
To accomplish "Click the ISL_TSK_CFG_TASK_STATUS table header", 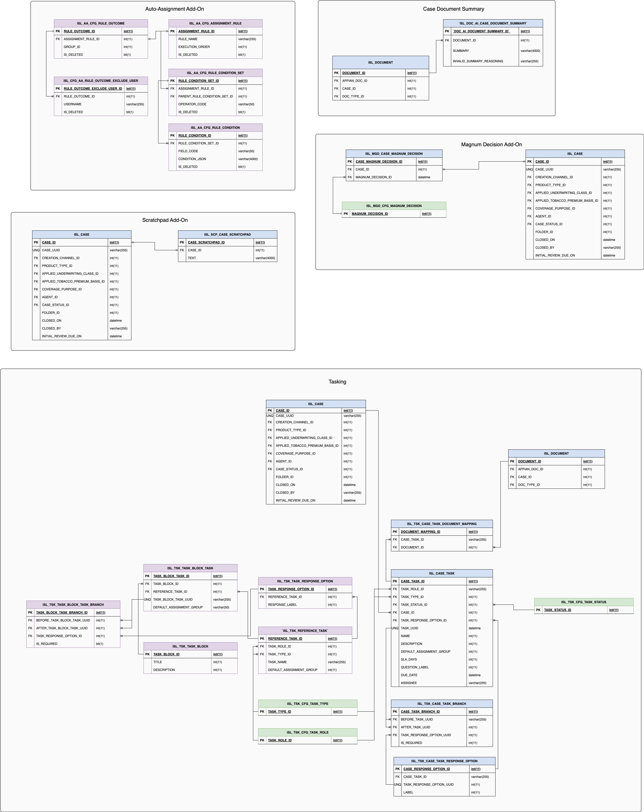I will coord(584,602).
